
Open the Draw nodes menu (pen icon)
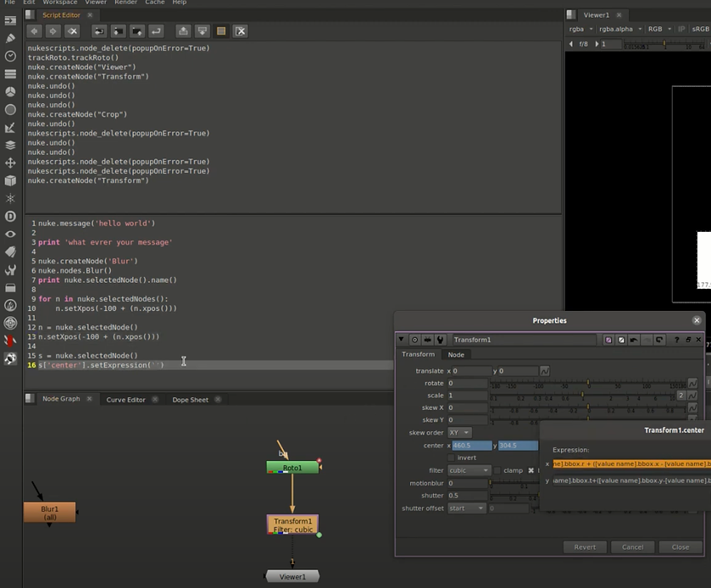pos(10,38)
